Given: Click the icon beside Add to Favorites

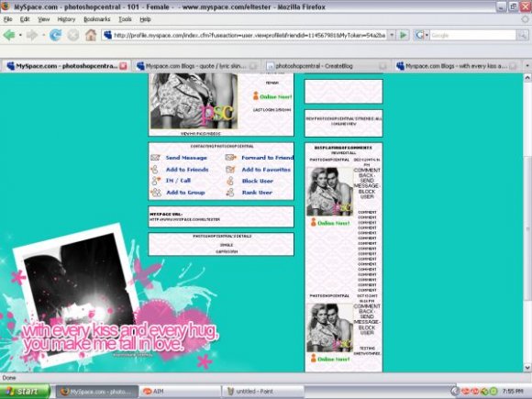Looking at the screenshot, I should (230, 169).
